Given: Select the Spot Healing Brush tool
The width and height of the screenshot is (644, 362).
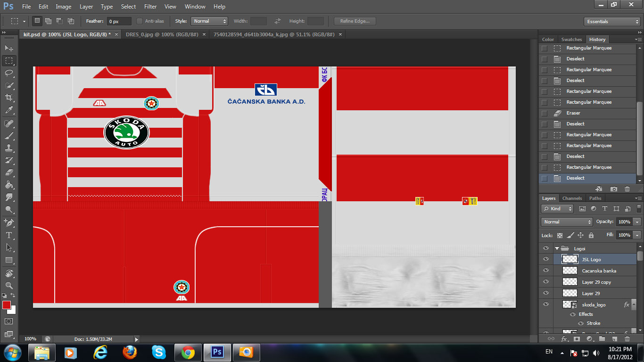Looking at the screenshot, I should coord(9,123).
